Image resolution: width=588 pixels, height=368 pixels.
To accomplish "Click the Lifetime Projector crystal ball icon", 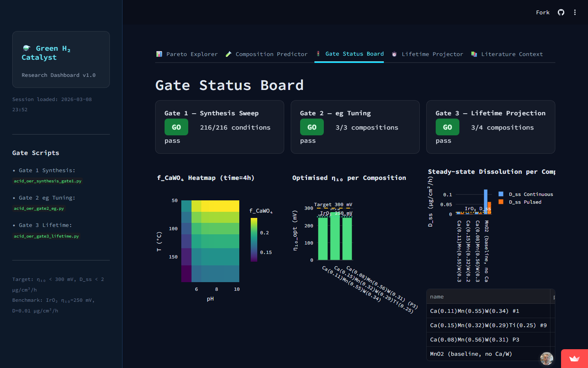I will [394, 54].
